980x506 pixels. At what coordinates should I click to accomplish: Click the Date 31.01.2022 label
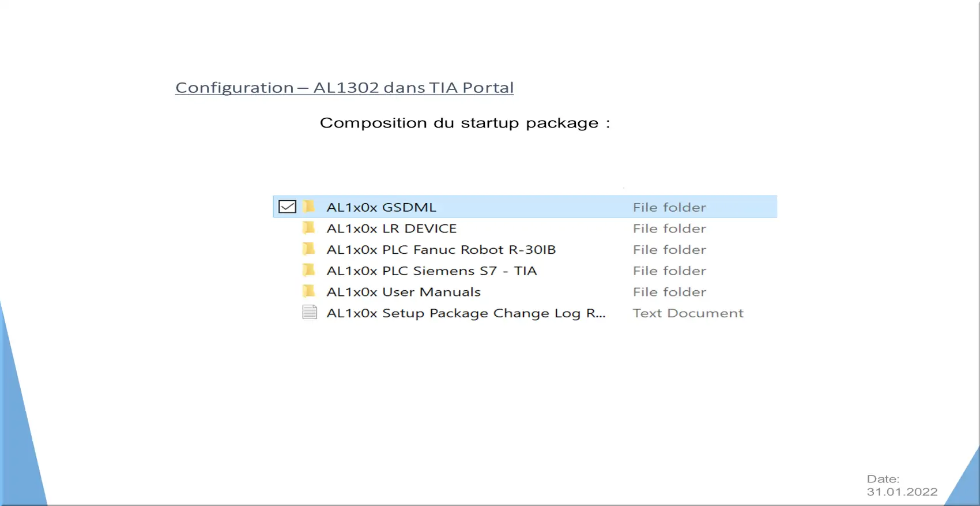902,485
